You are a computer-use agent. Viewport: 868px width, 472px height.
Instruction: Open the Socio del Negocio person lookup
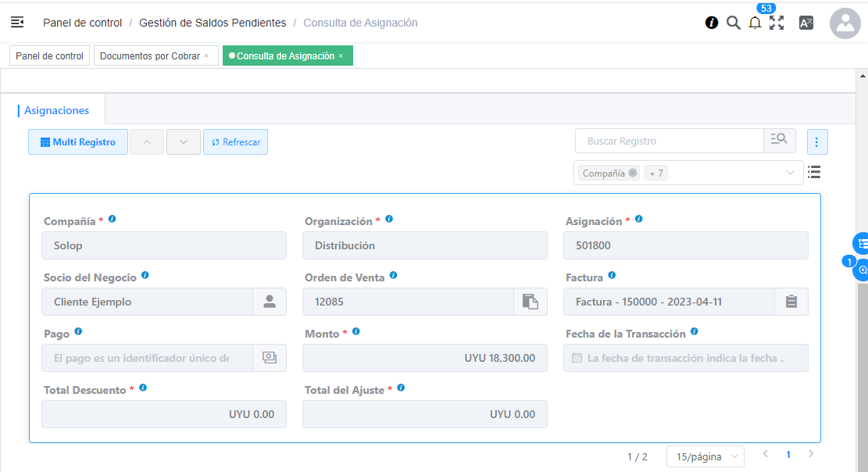pyautogui.click(x=270, y=302)
